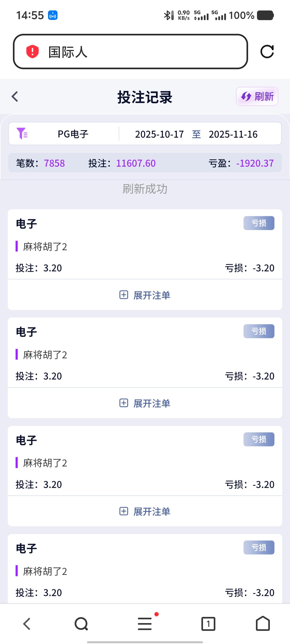The width and height of the screenshot is (290, 644).
Task: Open the PG电子 platform filter
Action: tap(73, 134)
